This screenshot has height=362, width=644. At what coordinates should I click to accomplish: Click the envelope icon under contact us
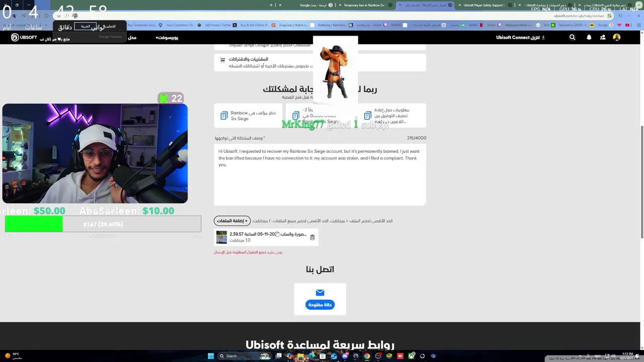click(x=320, y=293)
